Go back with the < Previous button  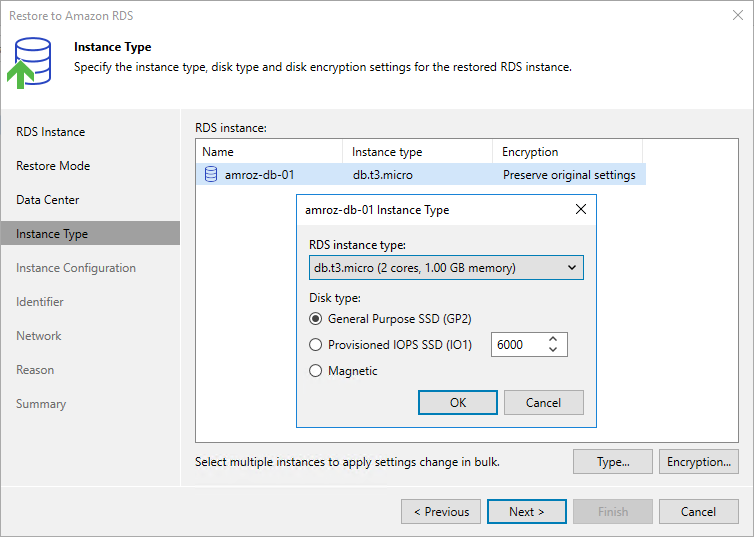[441, 512]
